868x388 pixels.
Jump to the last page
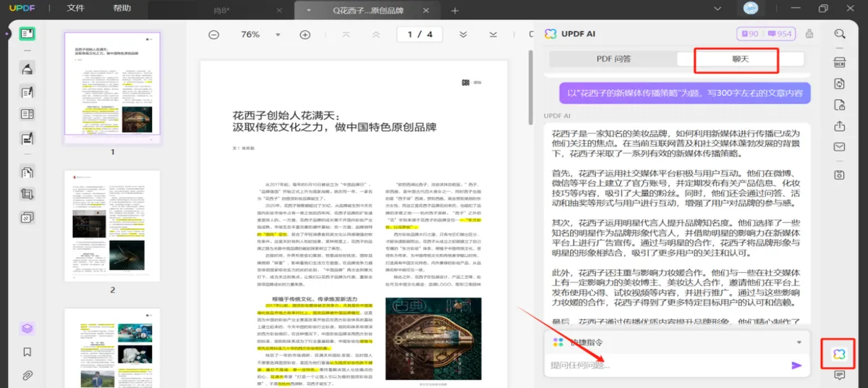click(493, 34)
